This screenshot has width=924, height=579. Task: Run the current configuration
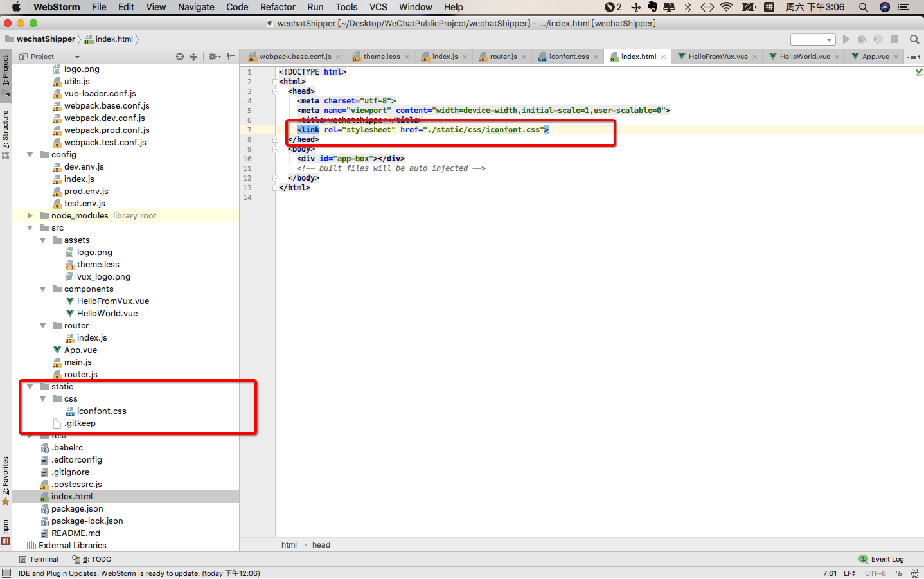pos(846,39)
